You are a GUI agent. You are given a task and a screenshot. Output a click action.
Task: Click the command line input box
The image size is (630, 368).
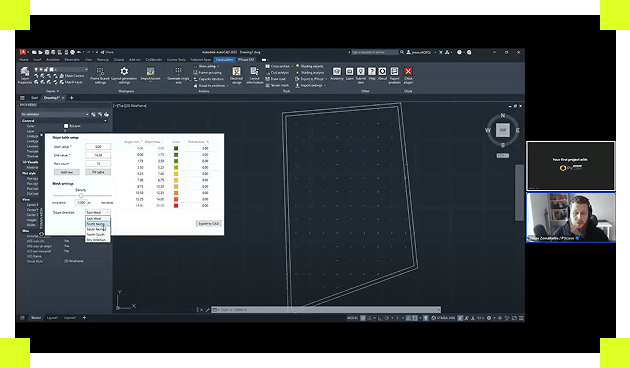[326, 310]
